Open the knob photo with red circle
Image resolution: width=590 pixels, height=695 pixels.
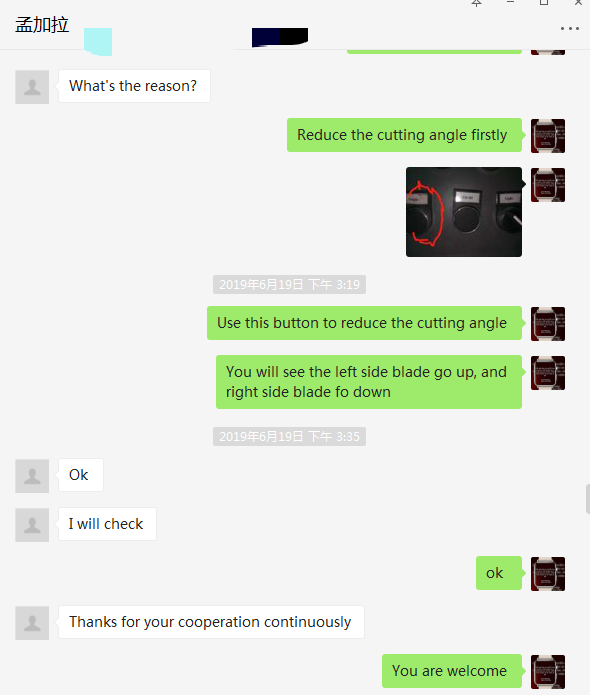[464, 212]
